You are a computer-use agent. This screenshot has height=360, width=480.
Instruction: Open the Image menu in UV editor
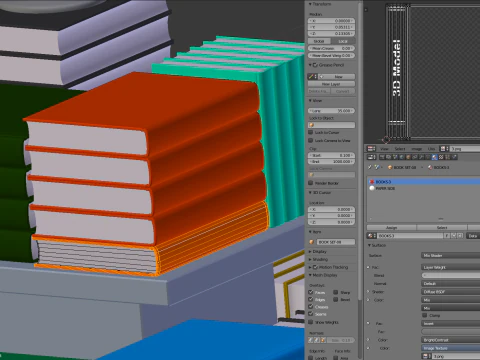417,149
